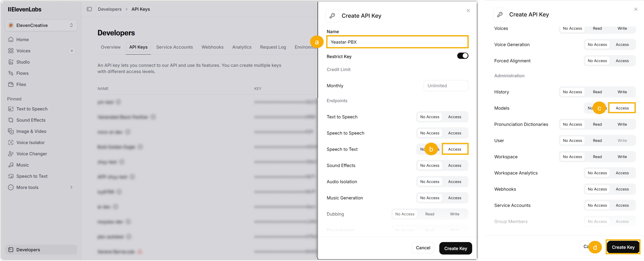
Task: Set Music Generation to No Access
Action: click(430, 198)
